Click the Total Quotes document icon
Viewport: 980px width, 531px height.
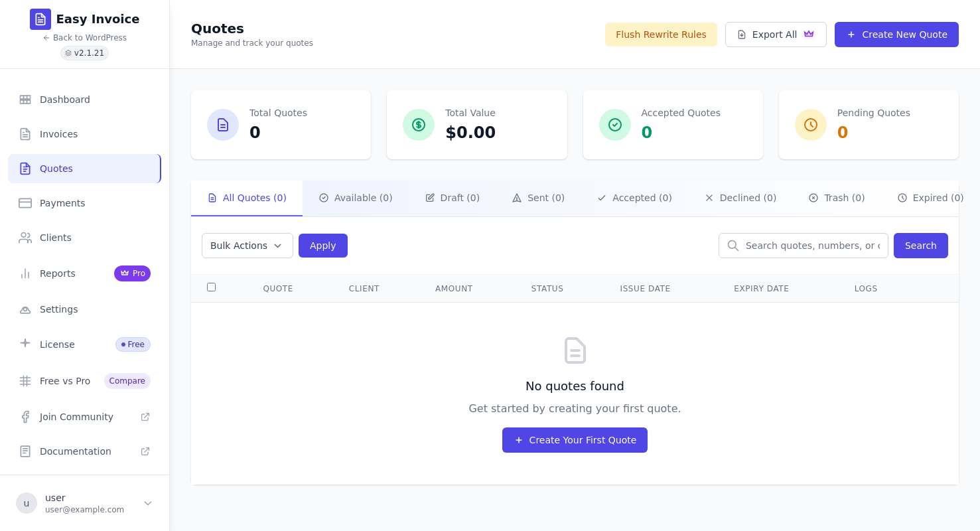pyautogui.click(x=223, y=125)
